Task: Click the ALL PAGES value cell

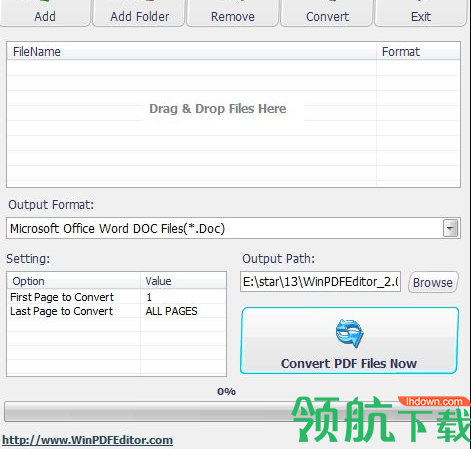Action: point(171,311)
